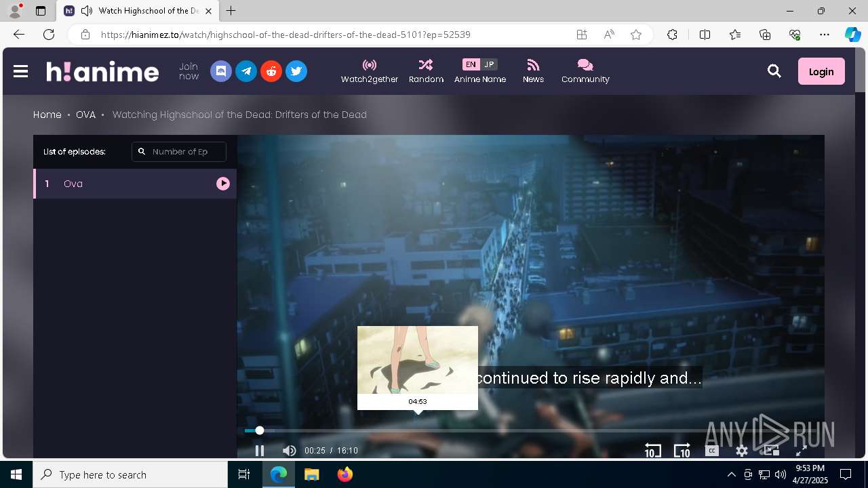Follow the Home breadcrumb link
Screen dimensions: 868x488
(x=47, y=115)
